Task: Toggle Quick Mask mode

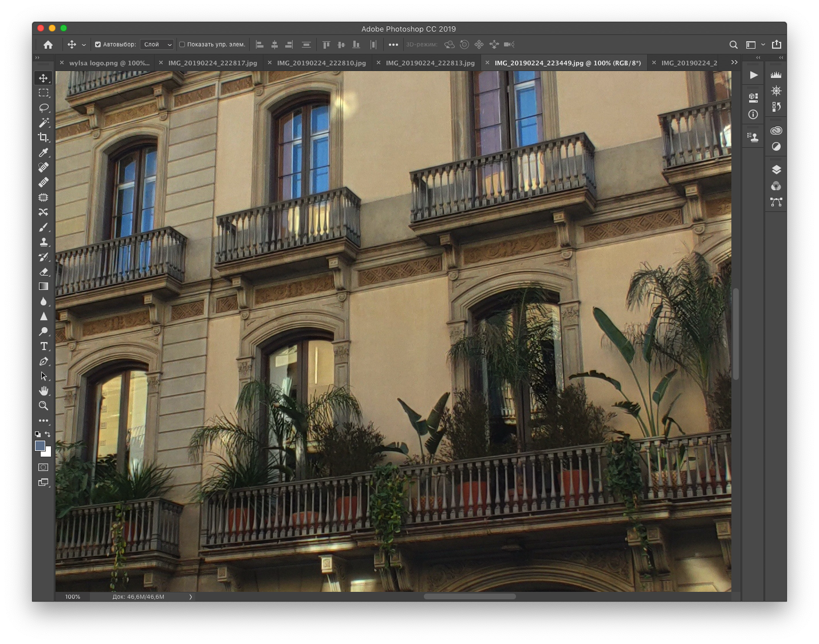Action: point(44,468)
